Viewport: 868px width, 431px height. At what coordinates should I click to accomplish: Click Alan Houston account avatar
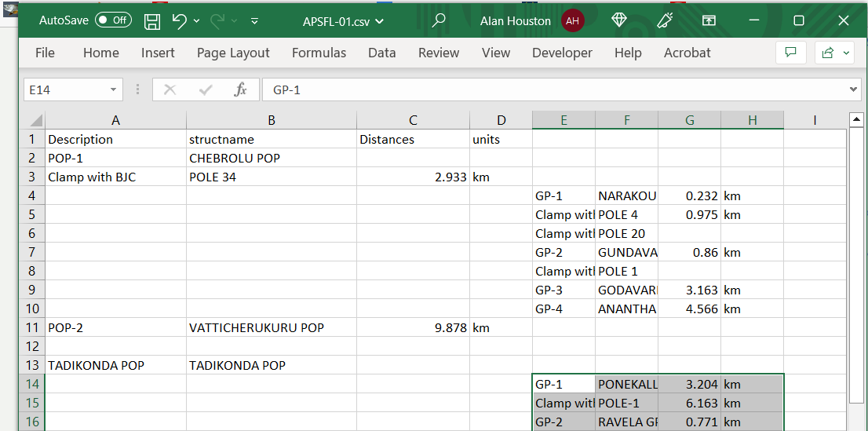[x=573, y=21]
